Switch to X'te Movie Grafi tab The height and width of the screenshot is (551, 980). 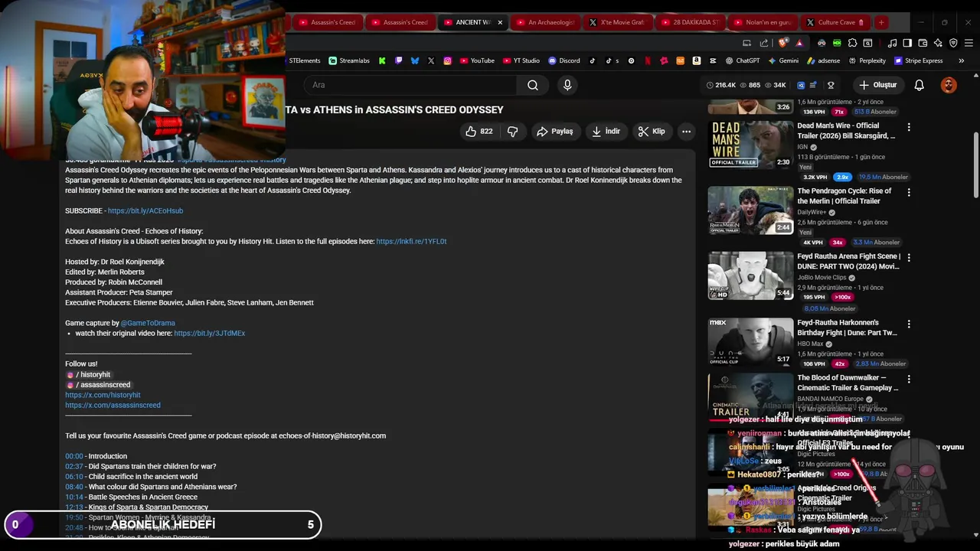pos(617,22)
